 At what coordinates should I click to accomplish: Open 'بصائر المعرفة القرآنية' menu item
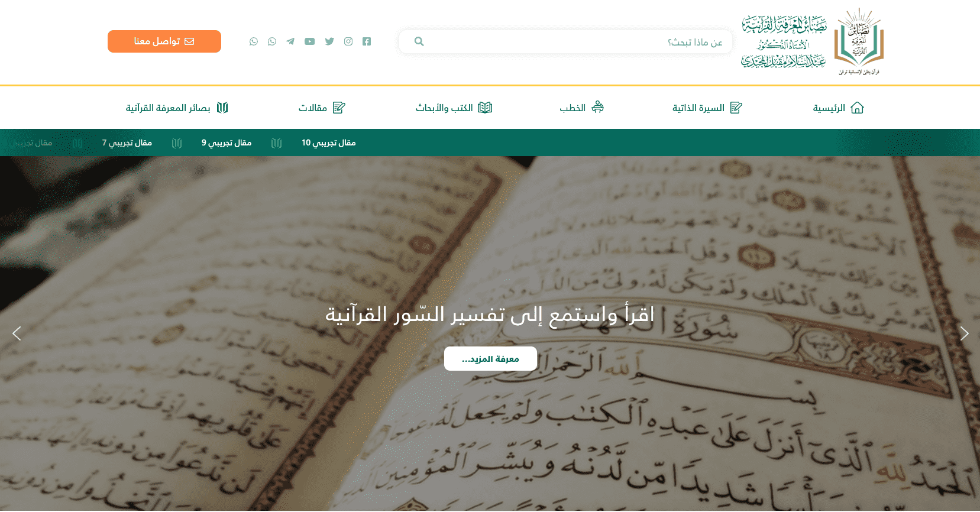177,108
